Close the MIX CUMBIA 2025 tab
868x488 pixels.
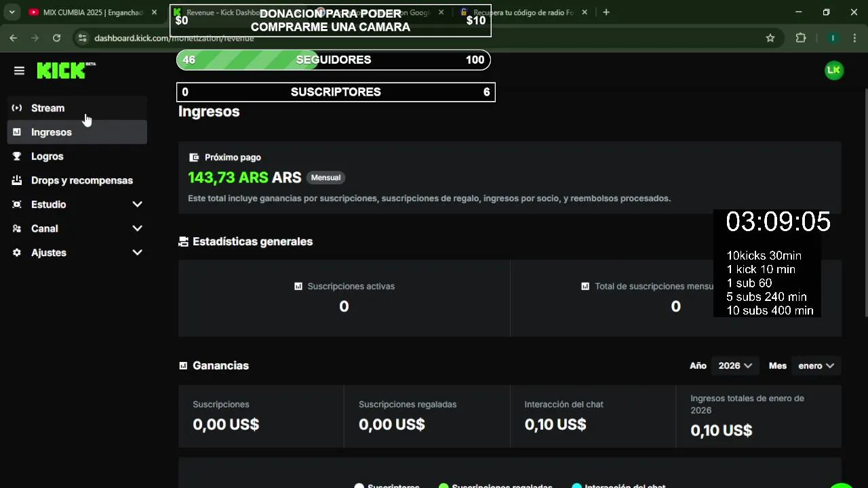coord(154,12)
